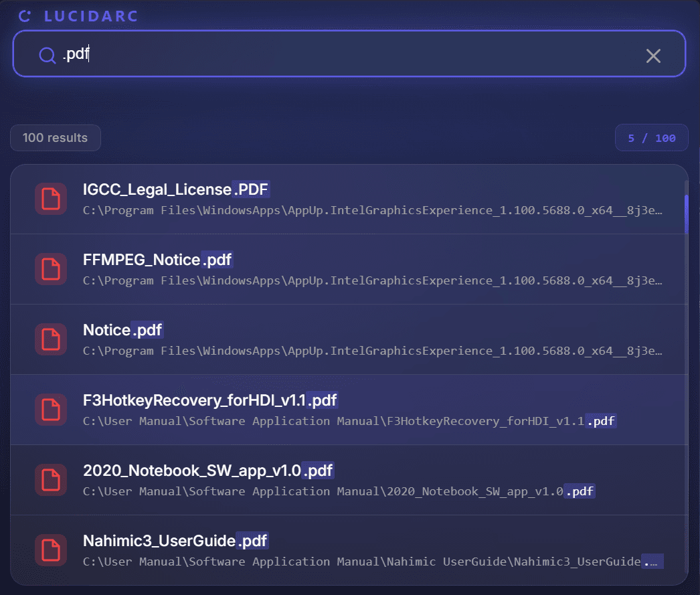Click the path under FFMPEG_Notice.pdf
The height and width of the screenshot is (595, 700).
click(373, 280)
